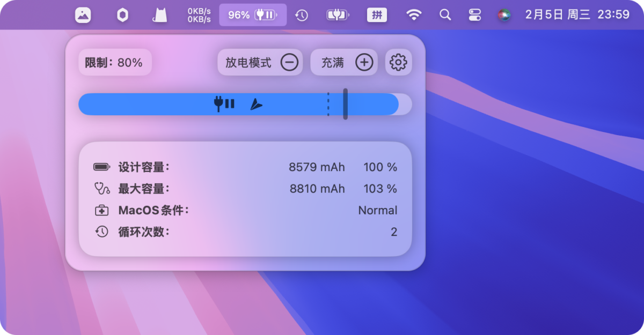Click the 96% battery menu bar item
The image size is (644, 335).
pyautogui.click(x=252, y=15)
